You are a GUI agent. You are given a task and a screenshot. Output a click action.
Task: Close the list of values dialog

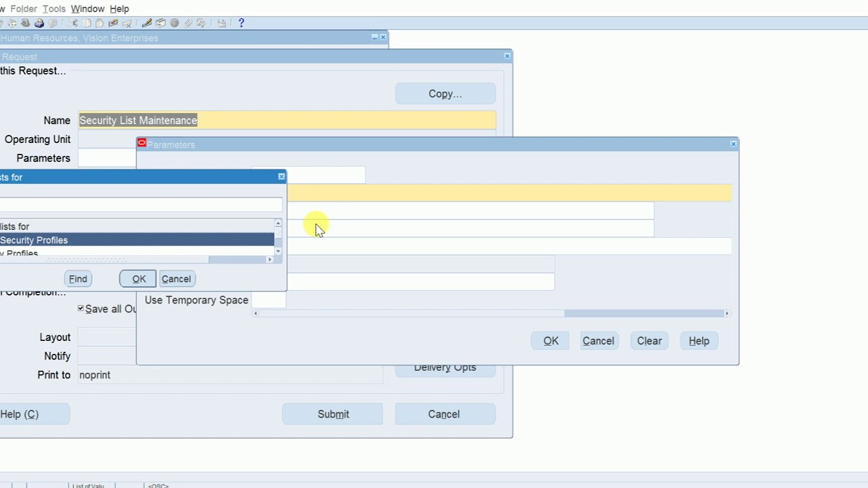[x=281, y=177]
